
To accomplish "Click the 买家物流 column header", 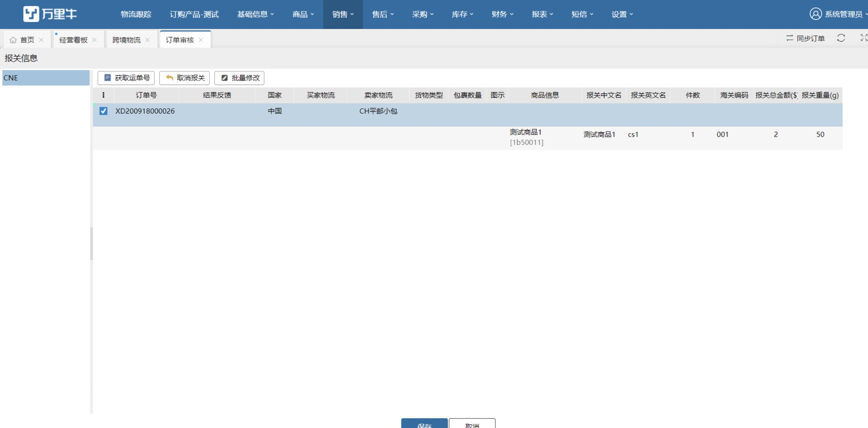I will pos(321,95).
